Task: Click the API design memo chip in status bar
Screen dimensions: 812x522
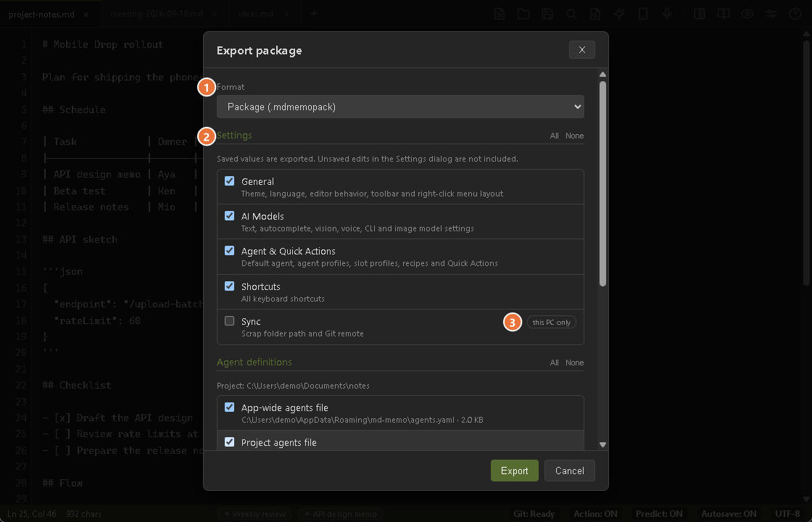Action: (341, 514)
